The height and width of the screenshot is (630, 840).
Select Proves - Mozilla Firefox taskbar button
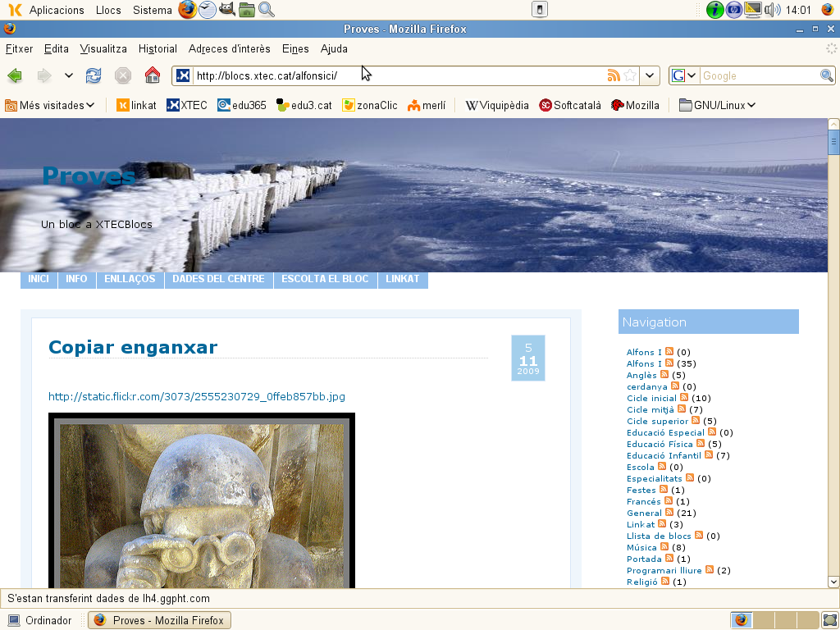tap(160, 620)
